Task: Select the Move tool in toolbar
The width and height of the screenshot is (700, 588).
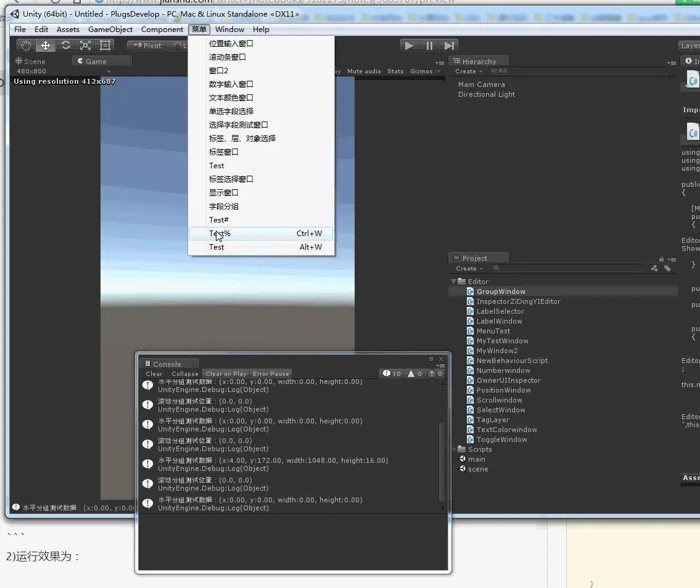Action: 46,46
